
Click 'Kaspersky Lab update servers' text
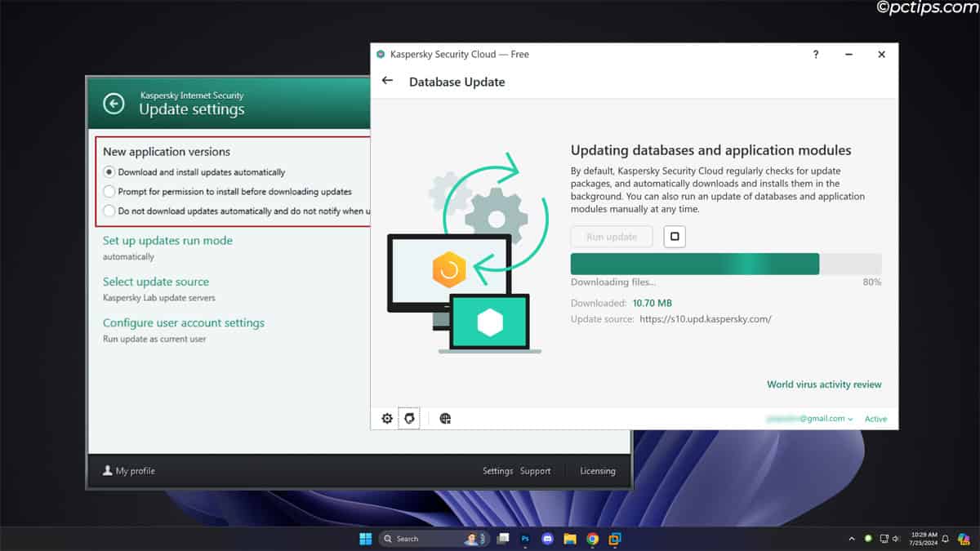[159, 298]
